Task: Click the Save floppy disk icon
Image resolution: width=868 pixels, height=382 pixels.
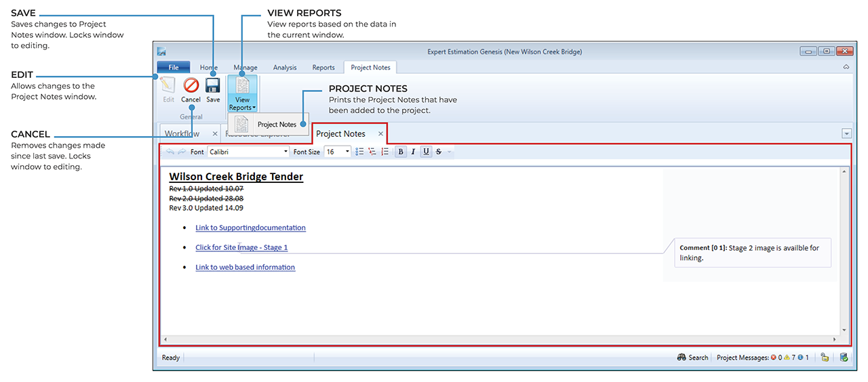Action: tap(213, 85)
